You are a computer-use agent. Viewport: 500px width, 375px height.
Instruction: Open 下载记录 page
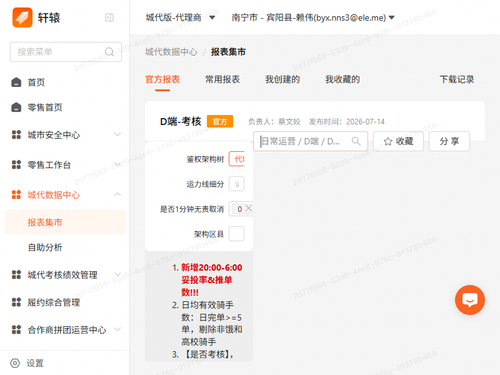457,79
